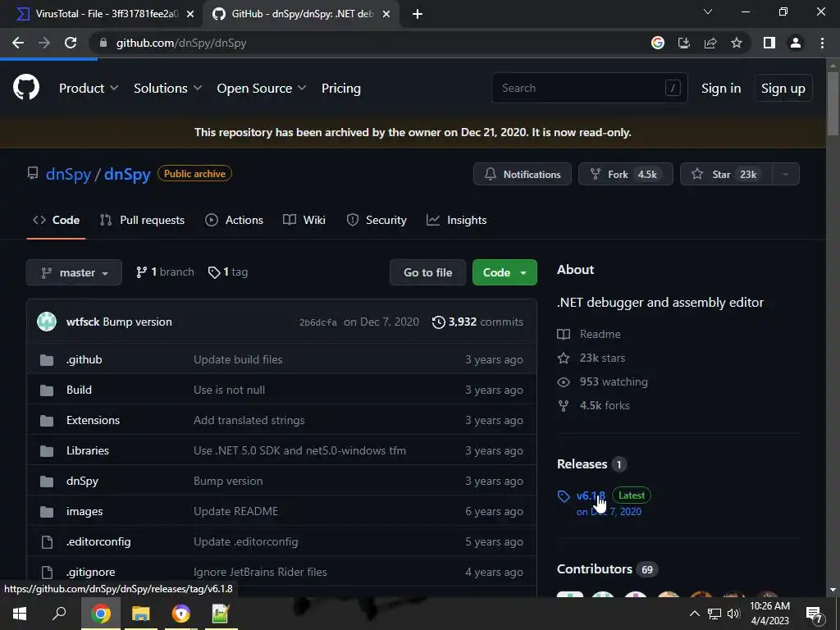
Task: Focus the GitHub search field
Action: point(590,88)
